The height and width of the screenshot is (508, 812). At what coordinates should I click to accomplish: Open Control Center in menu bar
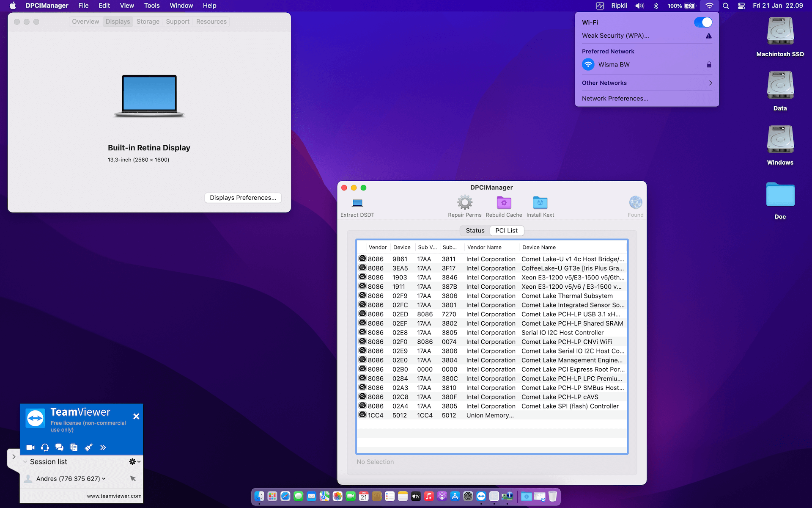point(741,6)
